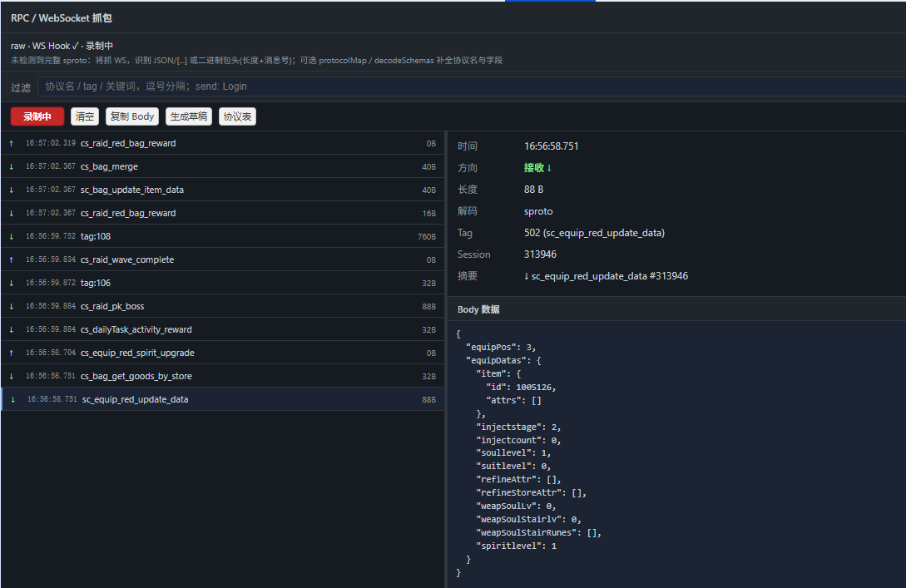
Task: Click the 接收 direction value in details
Action: click(537, 167)
